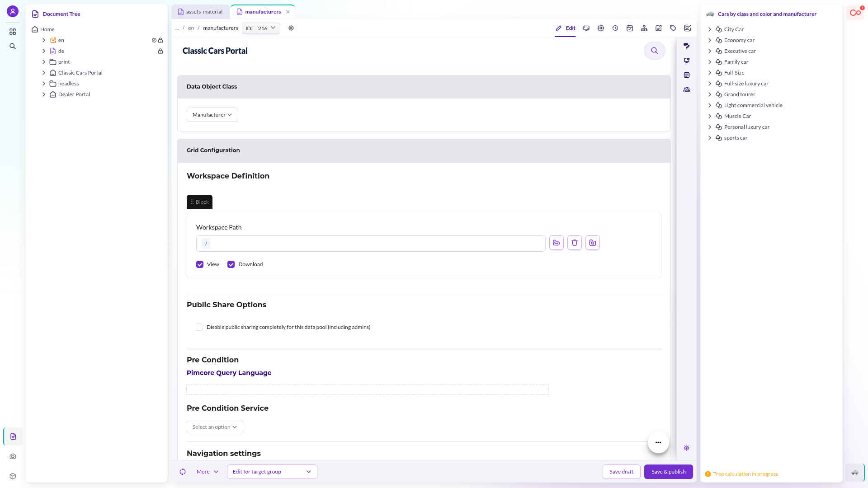Select Dealer Portal in document tree

click(74, 94)
